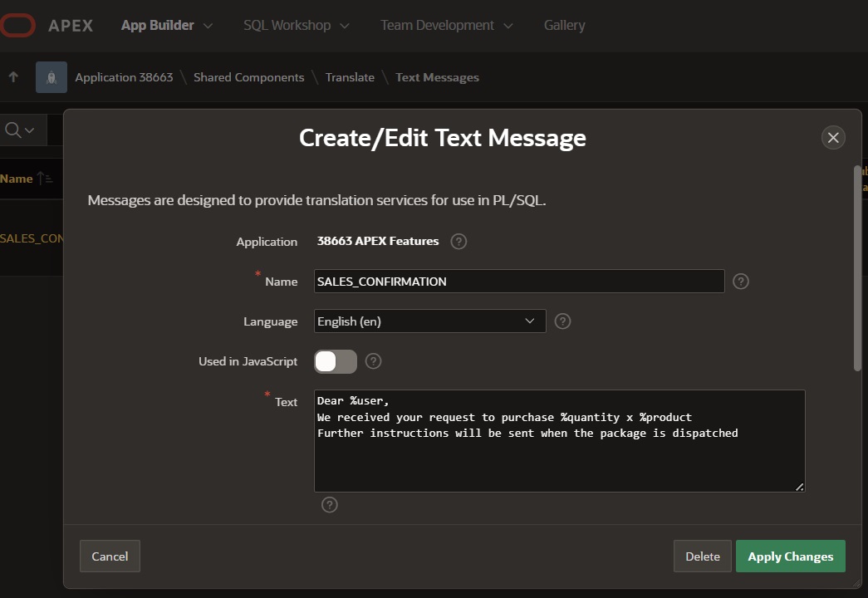868x598 pixels.
Task: Go to Translate breadcrumb
Action: pos(350,77)
